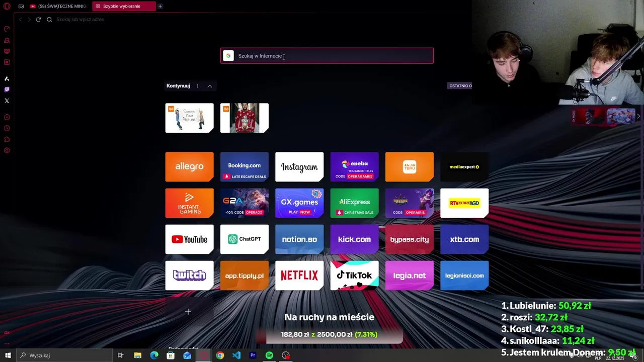Open the allegro speed dial tile

pyautogui.click(x=189, y=167)
